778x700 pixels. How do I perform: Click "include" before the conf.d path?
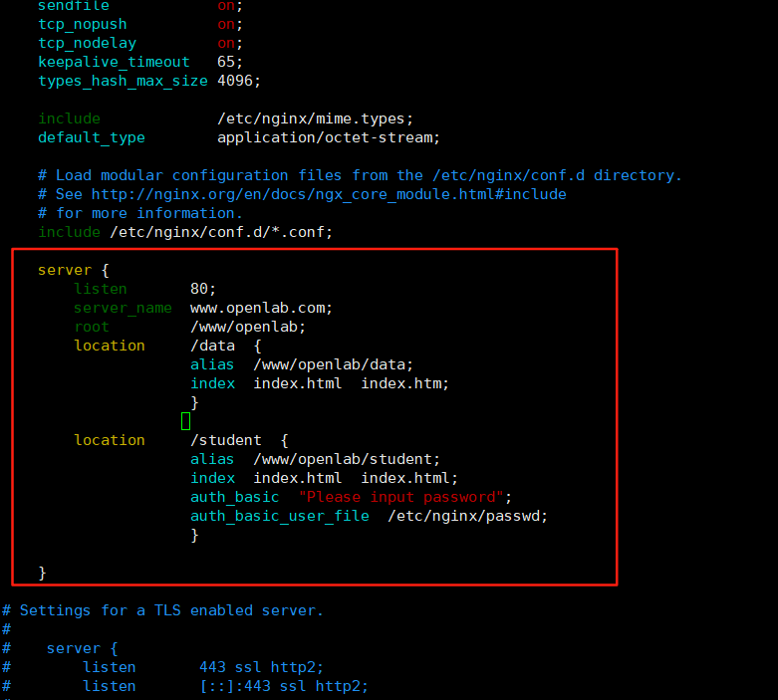pos(69,232)
